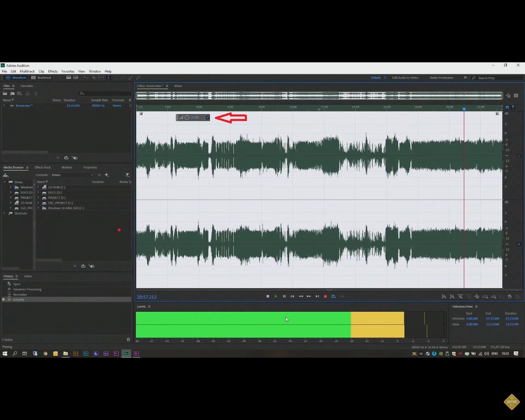This screenshot has width=525, height=420.
Task: Open the Favorites tab beside Files
Action: pyautogui.click(x=27, y=86)
